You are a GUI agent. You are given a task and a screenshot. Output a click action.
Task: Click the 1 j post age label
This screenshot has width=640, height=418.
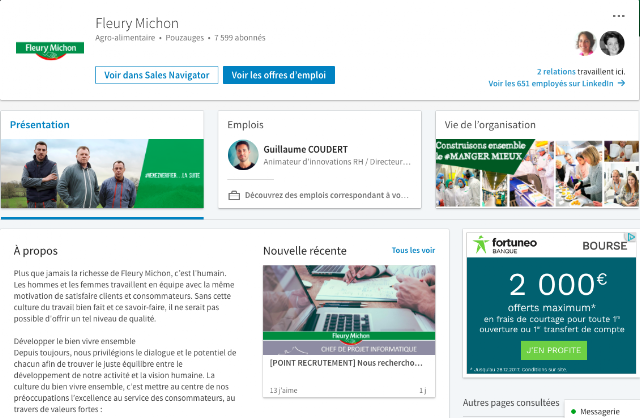(x=422, y=391)
